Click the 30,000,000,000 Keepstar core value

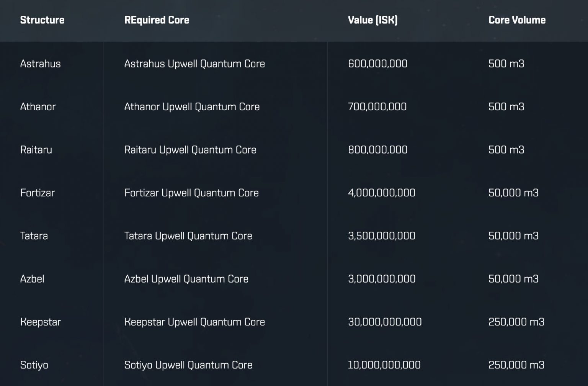[x=385, y=322]
